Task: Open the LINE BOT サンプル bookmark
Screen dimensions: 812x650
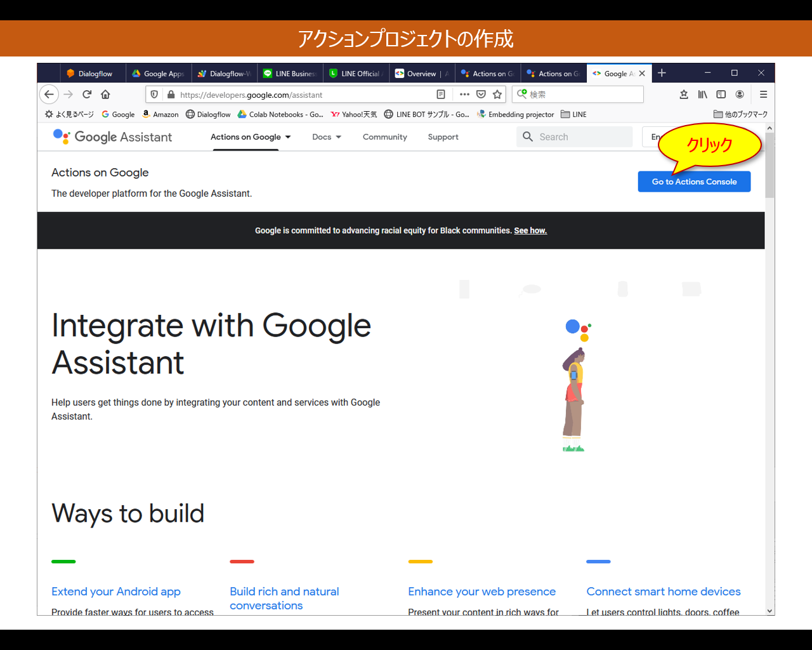Action: coord(426,114)
